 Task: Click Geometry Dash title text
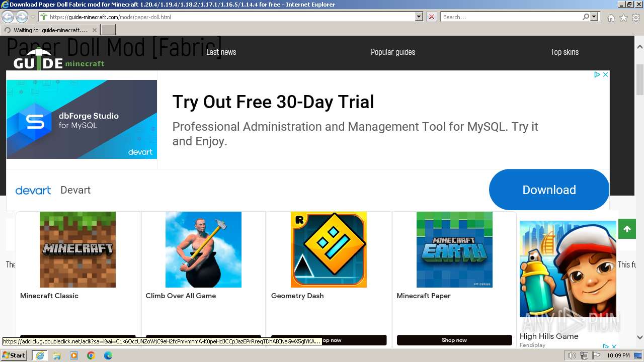(297, 296)
